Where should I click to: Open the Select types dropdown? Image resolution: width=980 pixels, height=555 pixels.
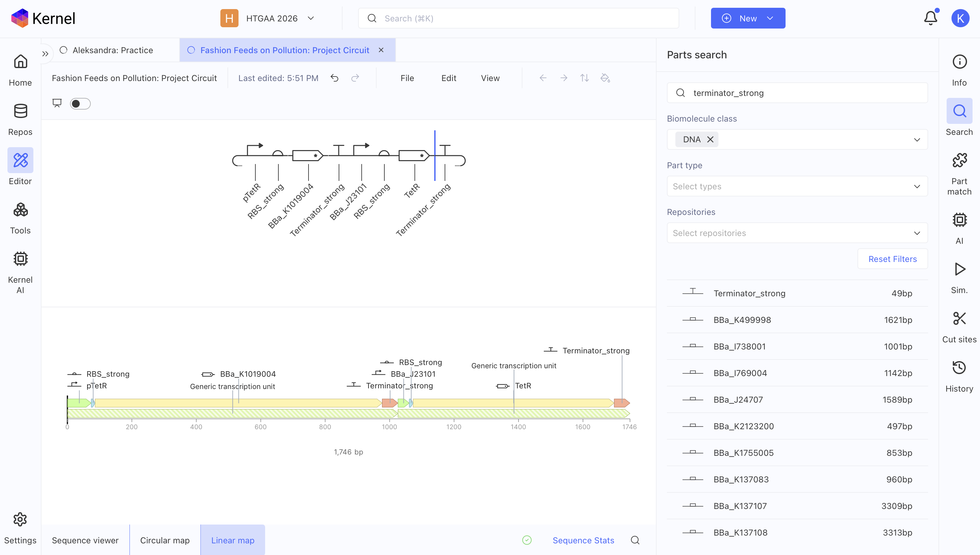pos(797,186)
